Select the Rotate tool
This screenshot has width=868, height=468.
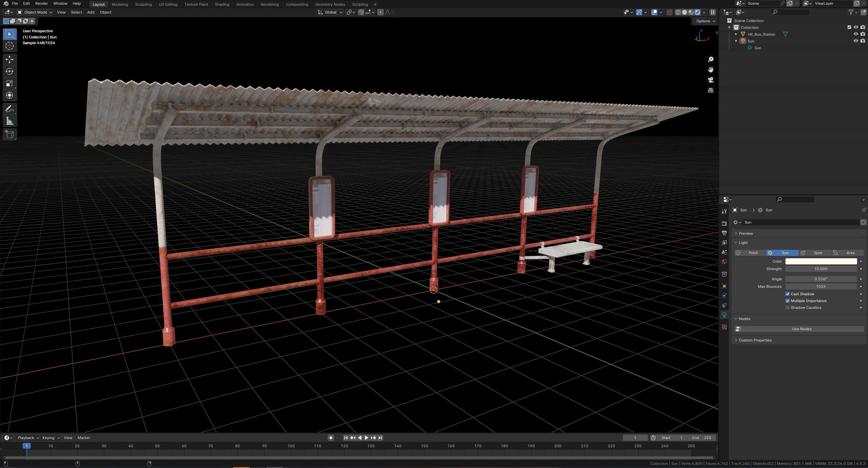click(10, 71)
